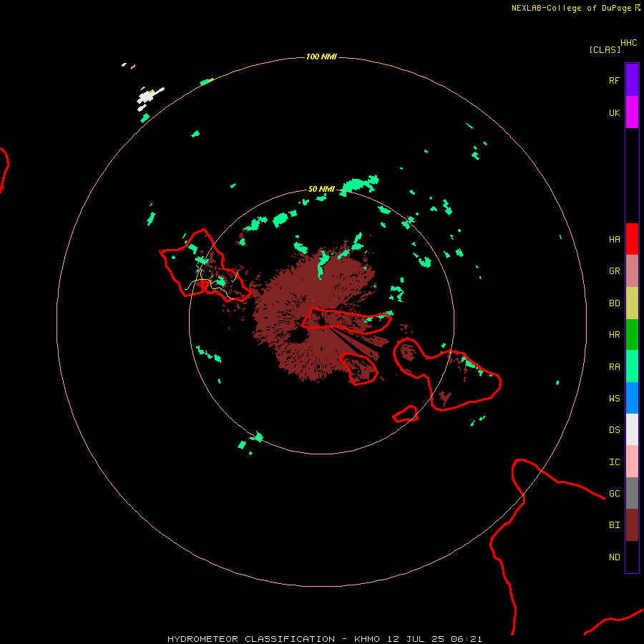Click the BI brown legend swatch
Image resolution: width=644 pixels, height=644 pixels.
(x=632, y=525)
